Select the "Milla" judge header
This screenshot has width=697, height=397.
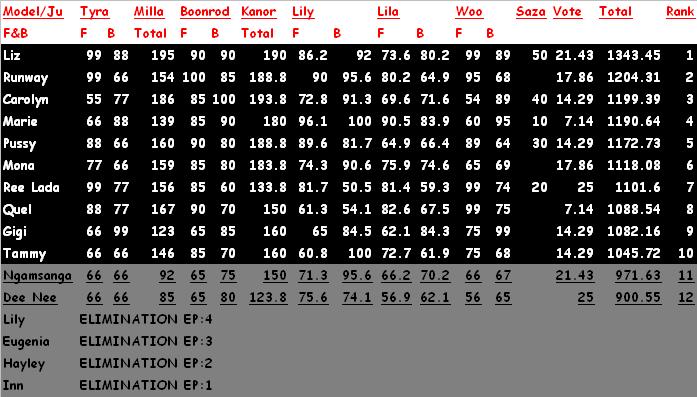coord(149,12)
